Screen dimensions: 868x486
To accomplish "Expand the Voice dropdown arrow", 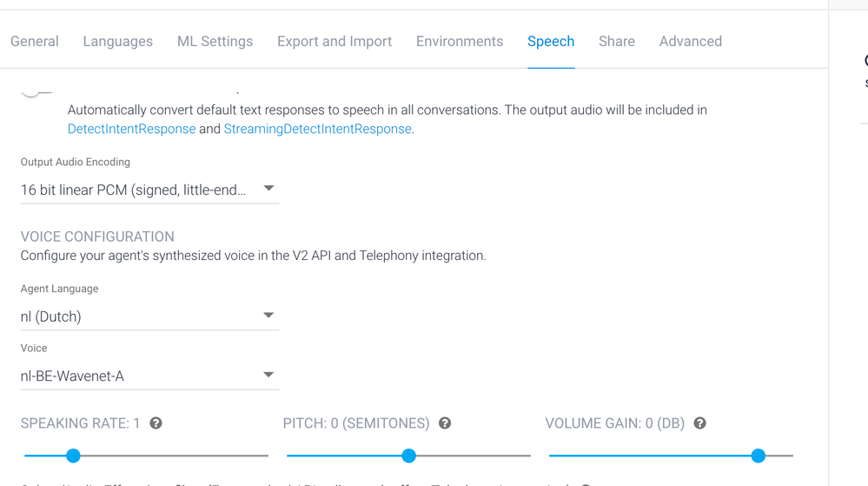I will pos(268,375).
